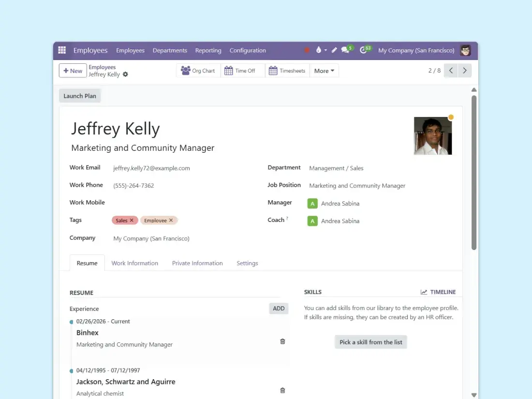Click the gear icon beside Jeffrey Kelly

tap(126, 74)
